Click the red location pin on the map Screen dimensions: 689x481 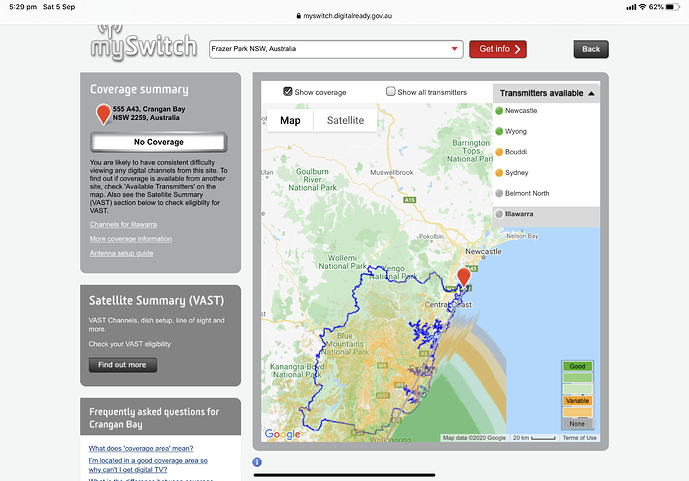[x=464, y=277]
